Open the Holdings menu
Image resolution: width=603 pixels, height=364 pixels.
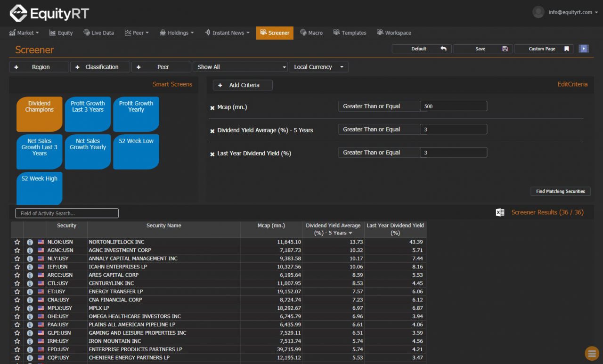pos(177,33)
